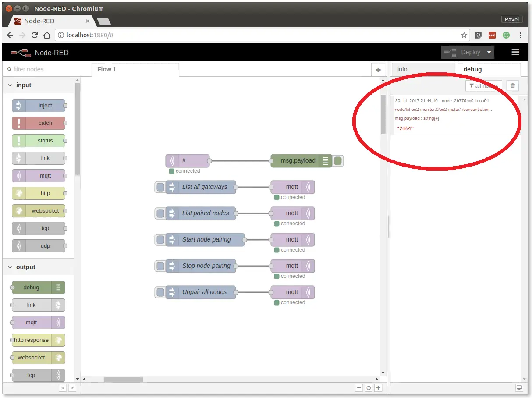Screen dimensions: 532x398
Task: Close the Node-RED browser tab
Action: coord(88,21)
